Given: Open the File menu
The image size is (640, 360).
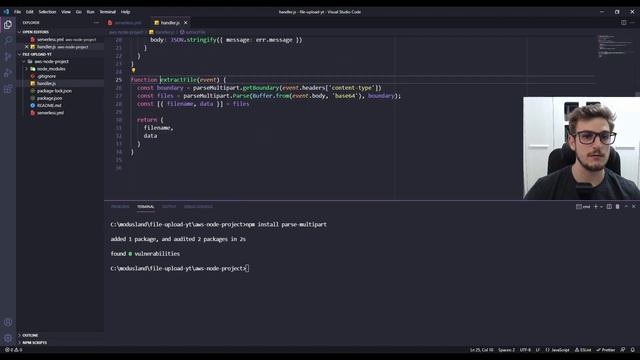Looking at the screenshot, I should [18, 12].
